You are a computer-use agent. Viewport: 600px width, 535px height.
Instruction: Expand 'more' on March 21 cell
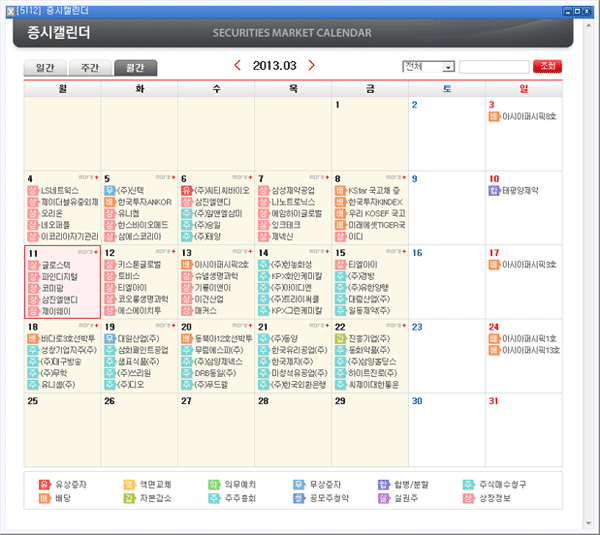coord(317,325)
